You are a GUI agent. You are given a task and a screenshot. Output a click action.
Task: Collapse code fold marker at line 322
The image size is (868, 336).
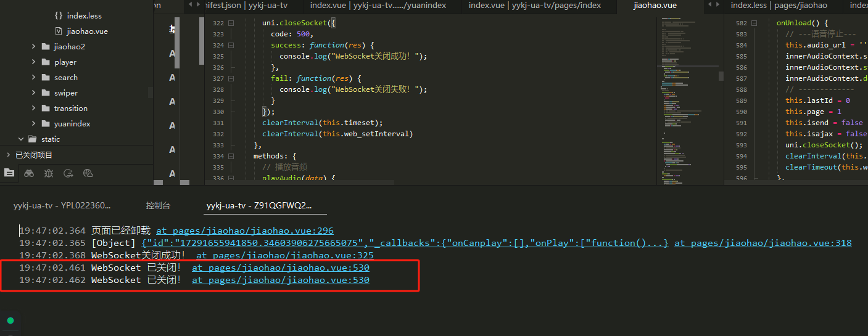[231, 23]
